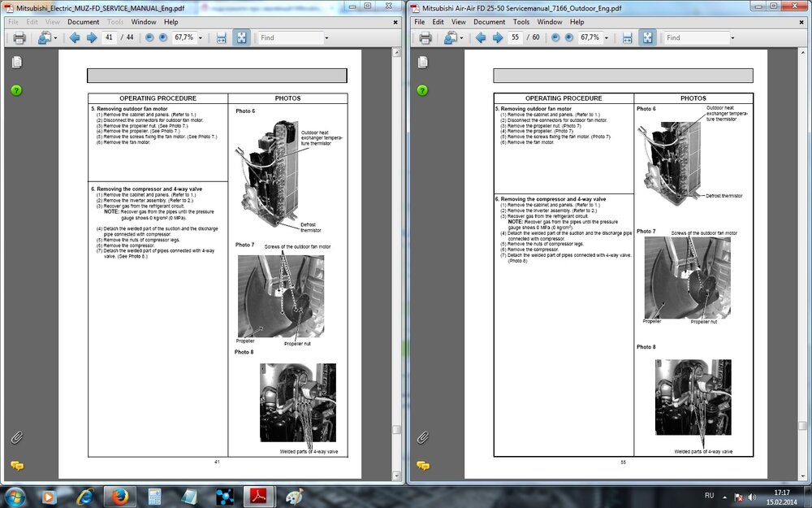Open the 67,7% zoom dropdown in left window
Screen dimensions: 812x508
point(201,38)
